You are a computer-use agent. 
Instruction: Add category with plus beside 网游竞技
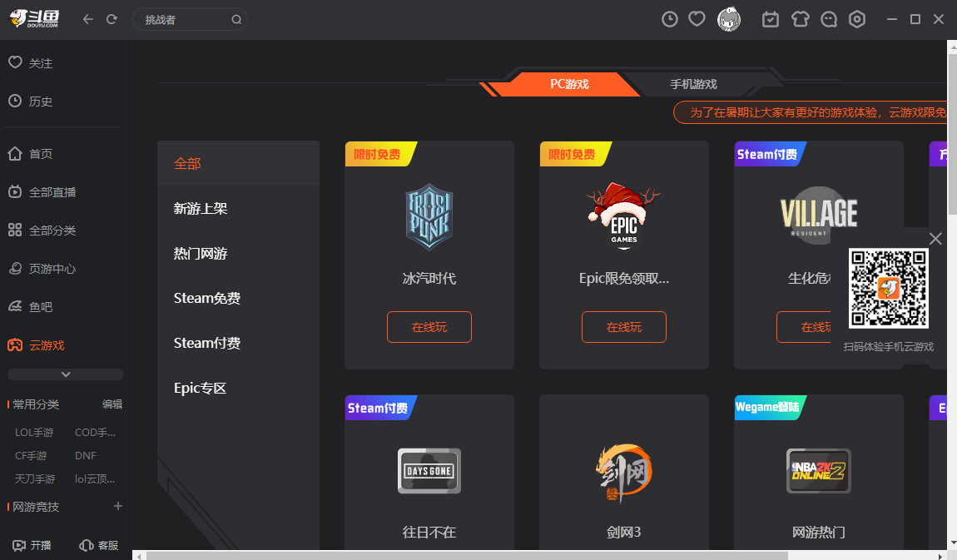(x=117, y=506)
